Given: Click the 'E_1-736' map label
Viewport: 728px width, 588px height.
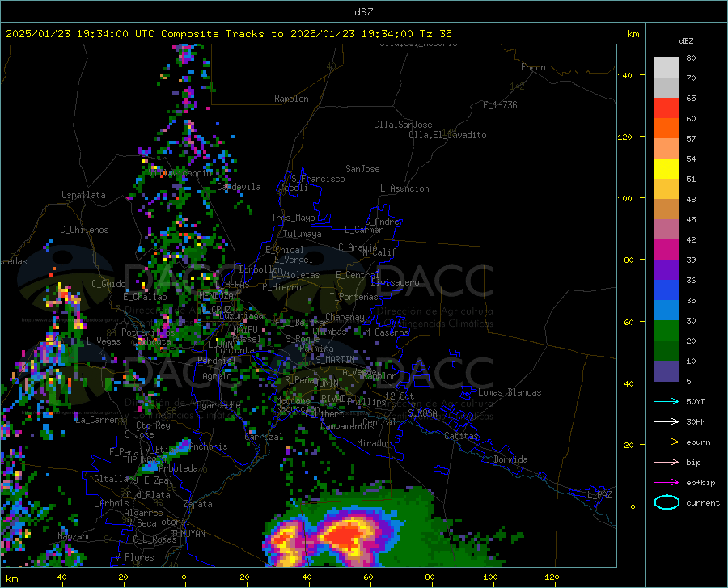Looking at the screenshot, I should [x=500, y=105].
